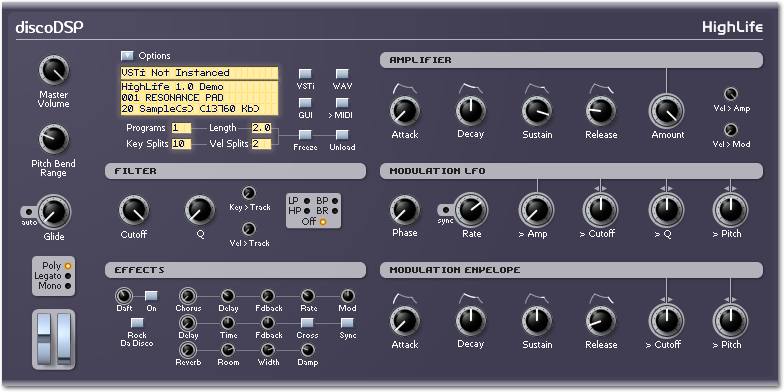The height and width of the screenshot is (392, 784).
Task: Toggle the Delay Cross button
Action: point(307,322)
